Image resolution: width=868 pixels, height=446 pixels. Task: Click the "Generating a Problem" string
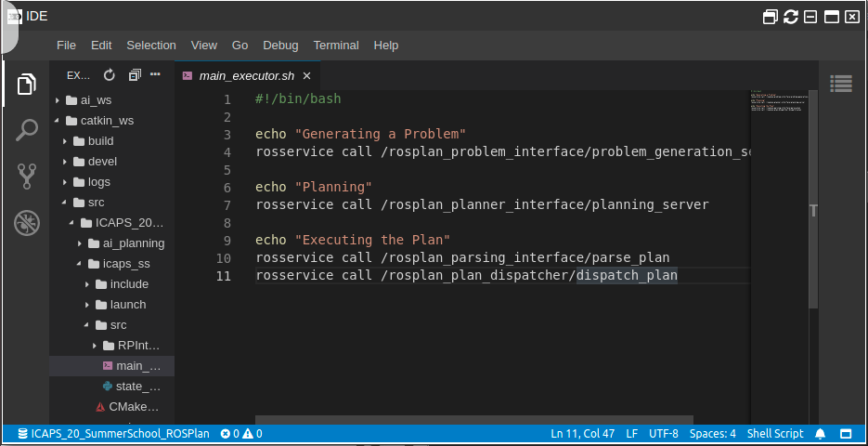tap(381, 134)
